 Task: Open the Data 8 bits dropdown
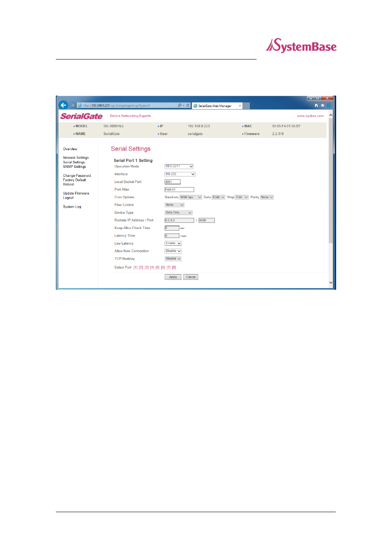click(218, 197)
